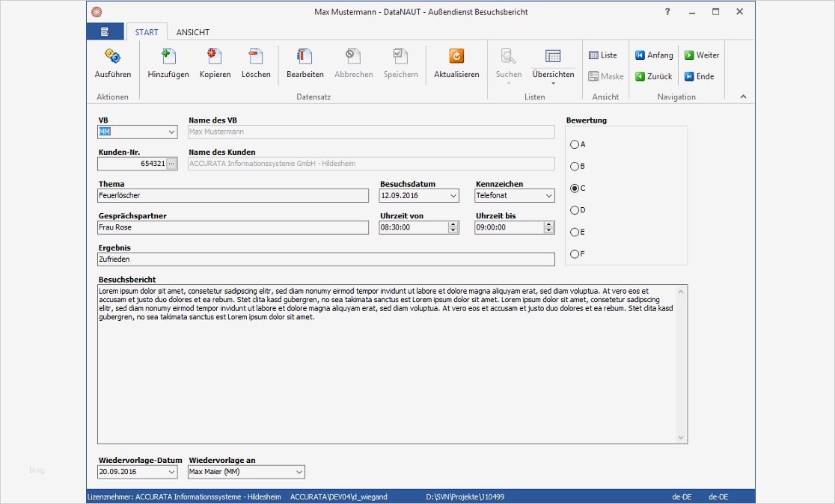Click the Name des VB field
This screenshot has width=835, height=504.
point(371,132)
